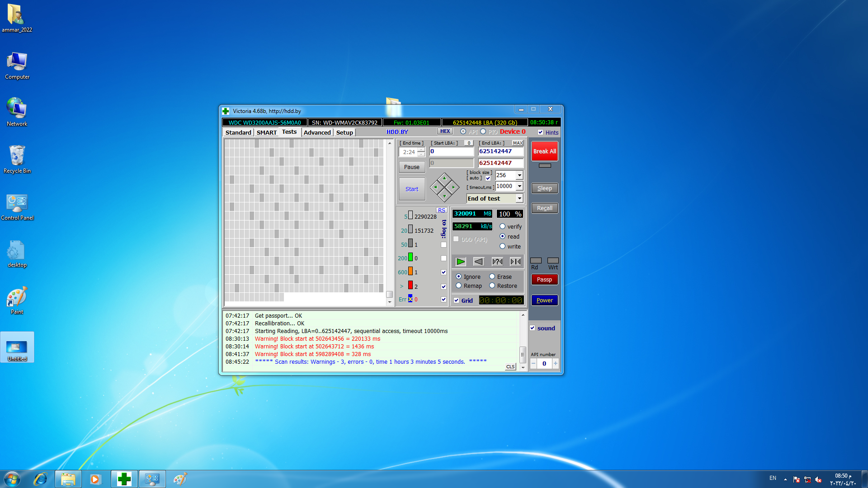Image resolution: width=868 pixels, height=488 pixels.
Task: Toggle the sound checkbox
Action: (532, 328)
